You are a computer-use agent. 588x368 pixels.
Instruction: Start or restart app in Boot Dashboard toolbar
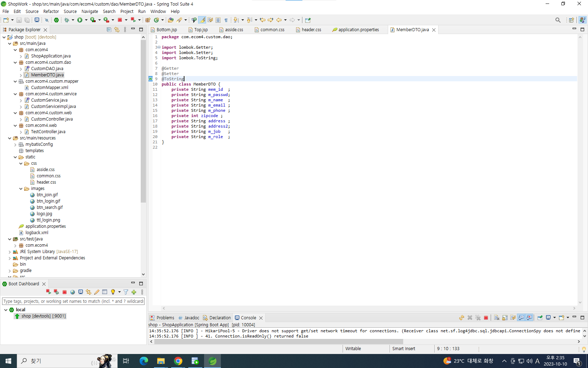[48, 292]
